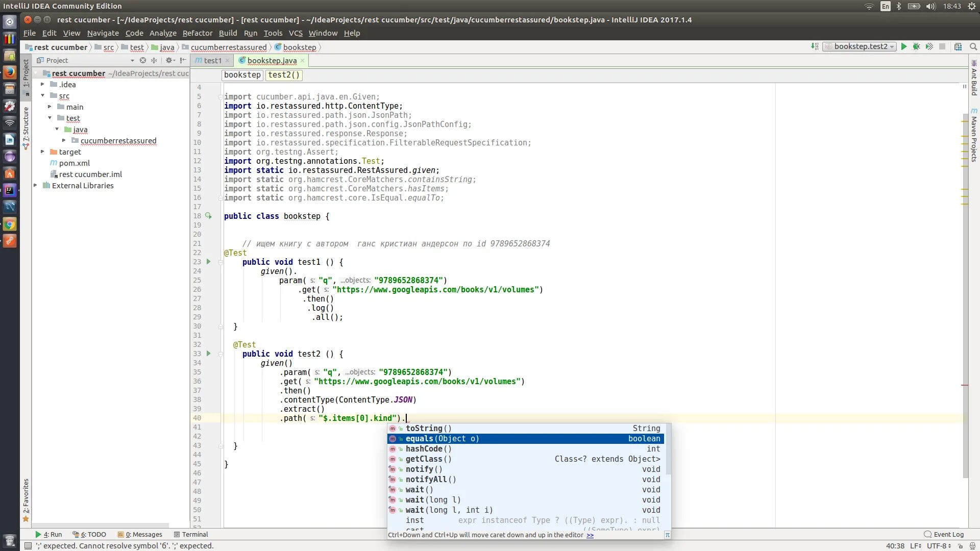This screenshot has height=551, width=980.
Task: Open Project panel settings gear
Action: click(x=170, y=60)
